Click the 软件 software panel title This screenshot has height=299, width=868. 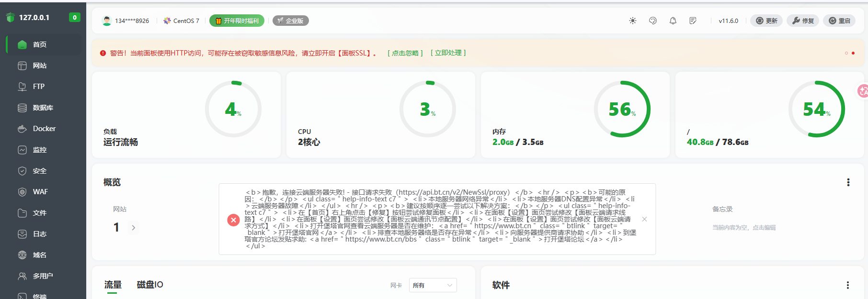click(x=501, y=285)
